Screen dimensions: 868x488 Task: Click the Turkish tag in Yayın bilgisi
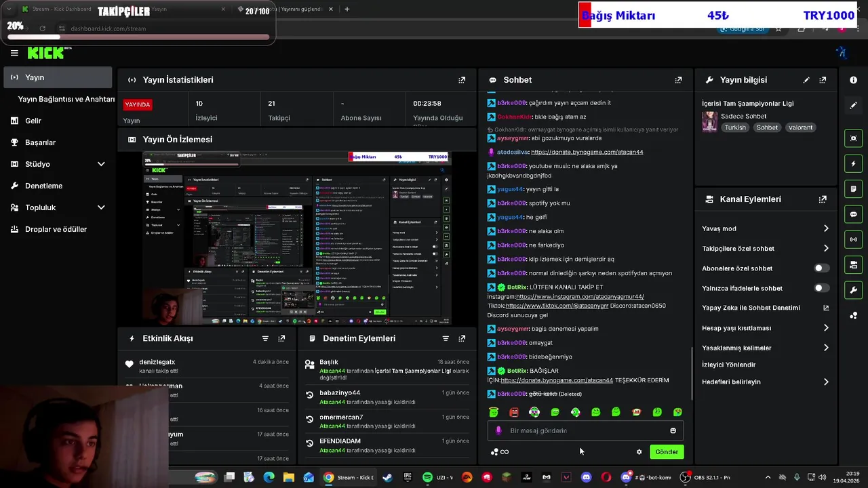coord(735,127)
